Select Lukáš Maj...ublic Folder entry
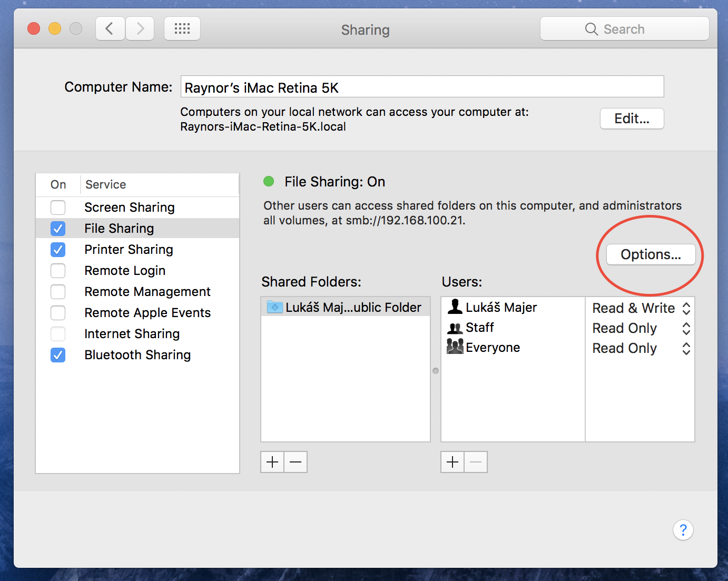This screenshot has width=728, height=581. pos(346,307)
